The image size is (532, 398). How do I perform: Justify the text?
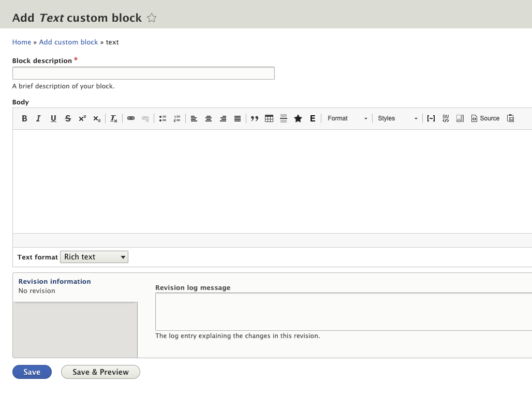point(238,118)
